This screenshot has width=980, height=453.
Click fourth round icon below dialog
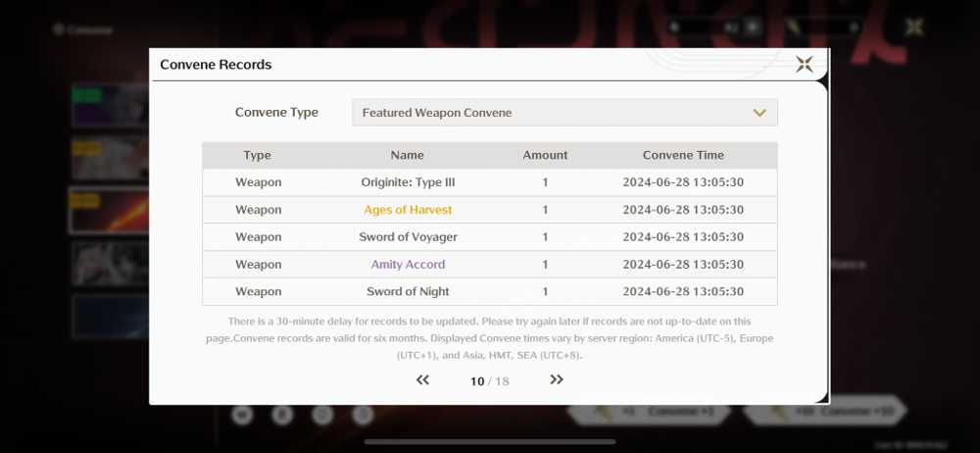[x=363, y=414]
